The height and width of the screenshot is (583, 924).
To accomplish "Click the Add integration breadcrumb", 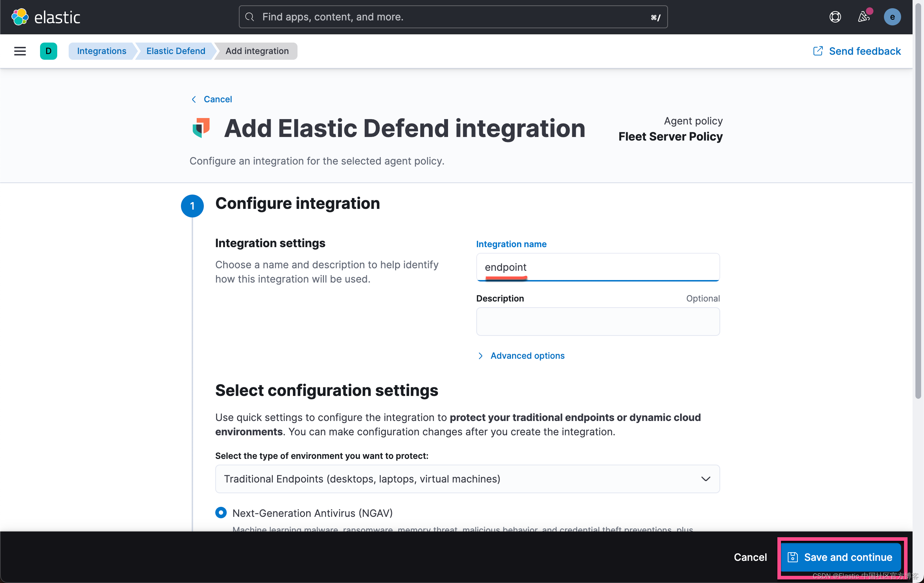I will (x=257, y=51).
